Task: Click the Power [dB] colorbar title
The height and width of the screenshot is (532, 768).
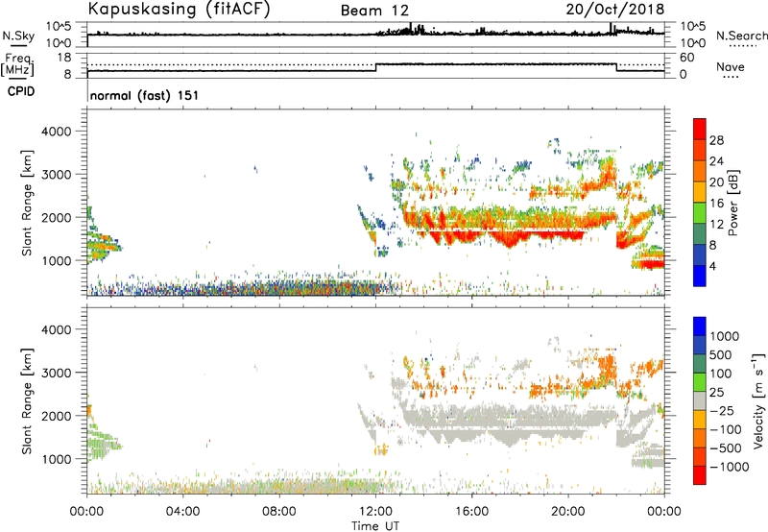Action: tap(732, 203)
